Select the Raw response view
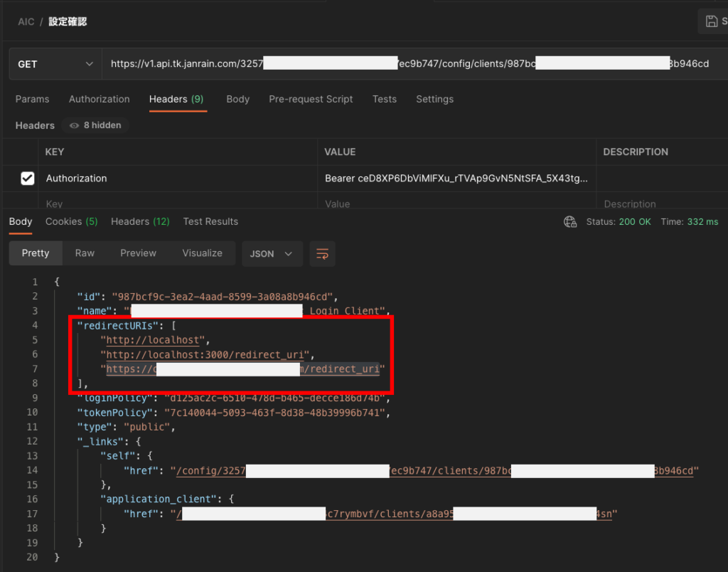Screen dimensions: 728x572 point(85,253)
